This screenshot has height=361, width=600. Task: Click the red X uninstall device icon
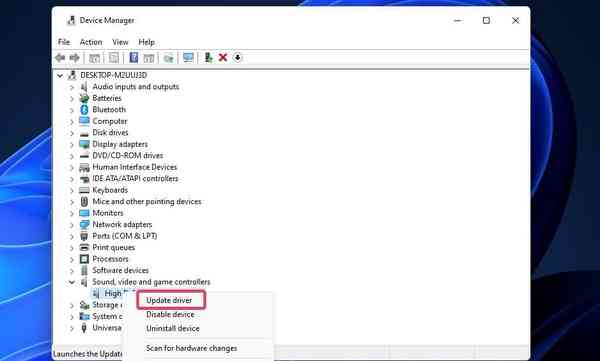[223, 58]
